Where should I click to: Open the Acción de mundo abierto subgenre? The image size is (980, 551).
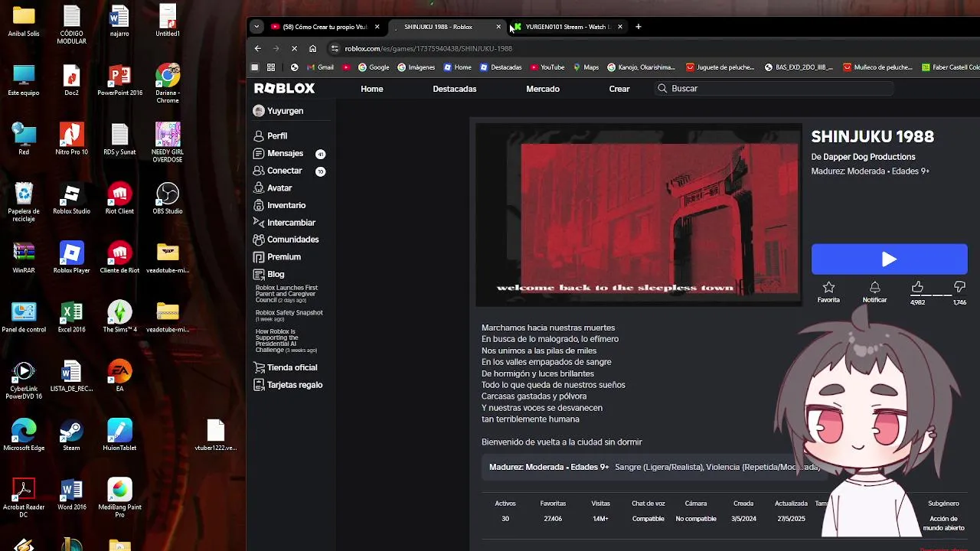pos(943,523)
